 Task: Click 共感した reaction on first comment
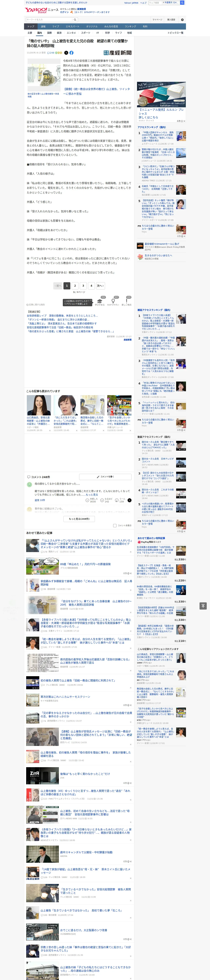[x=91, y=501]
